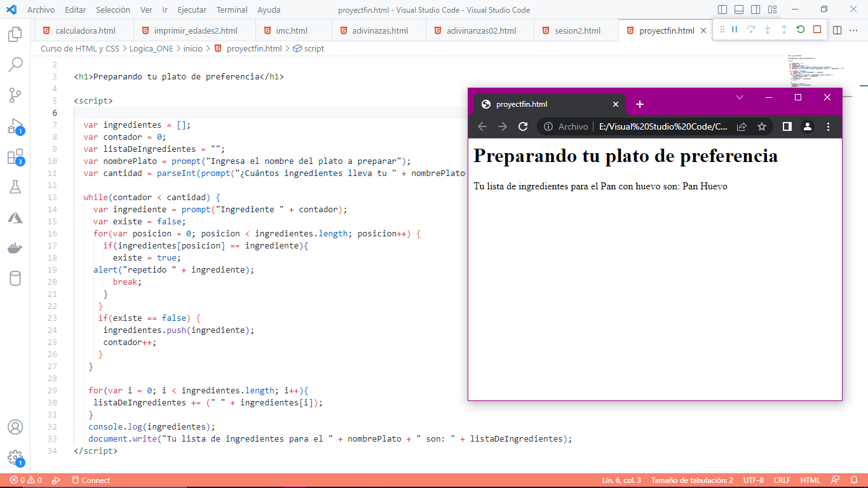Open Customize Layout options
Viewport: 868px width, 488px height.
click(x=772, y=10)
